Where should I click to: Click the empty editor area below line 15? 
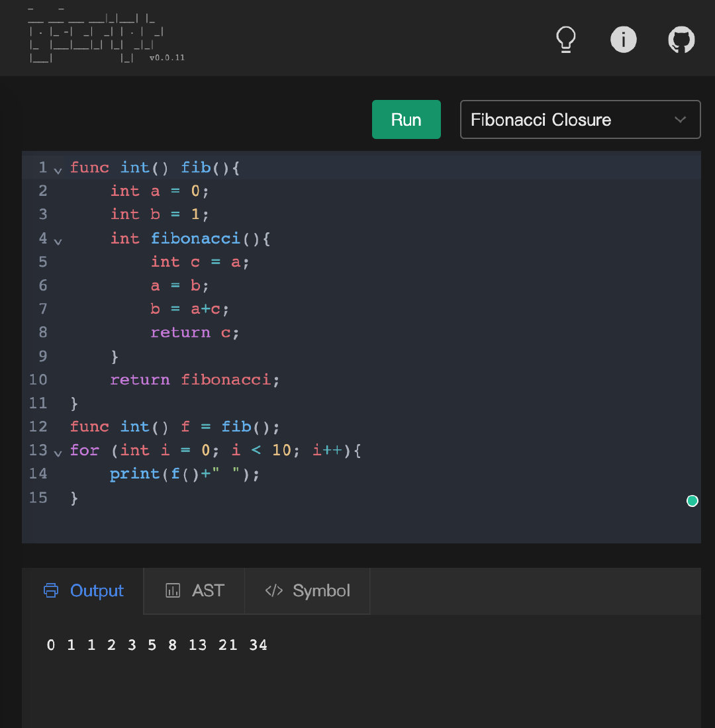331,524
